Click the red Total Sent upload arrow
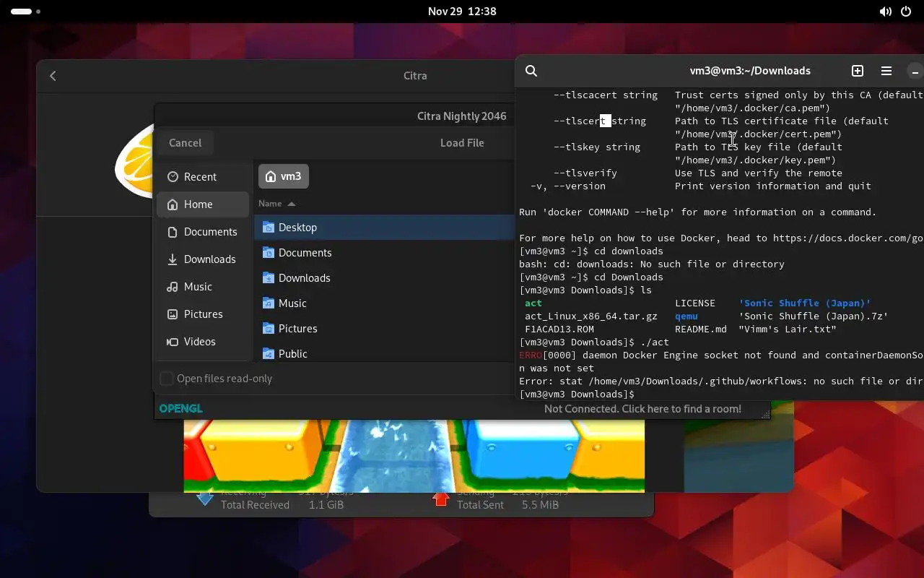This screenshot has height=578, width=924. pos(441,499)
